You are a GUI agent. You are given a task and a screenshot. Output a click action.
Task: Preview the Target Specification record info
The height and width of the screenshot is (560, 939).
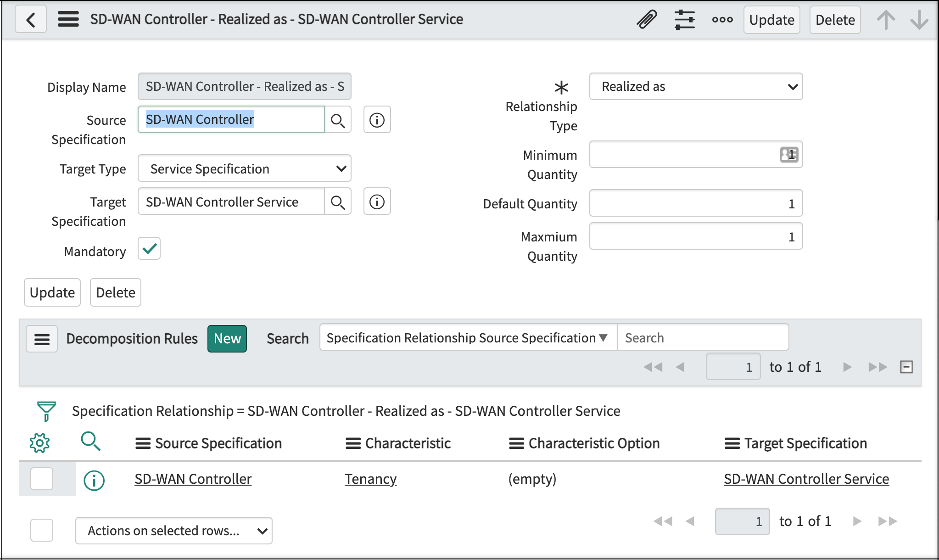click(x=377, y=202)
